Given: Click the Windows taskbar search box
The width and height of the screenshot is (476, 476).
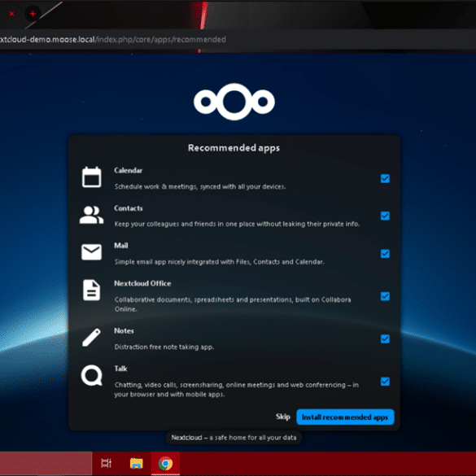Looking at the screenshot, I should tap(46, 464).
